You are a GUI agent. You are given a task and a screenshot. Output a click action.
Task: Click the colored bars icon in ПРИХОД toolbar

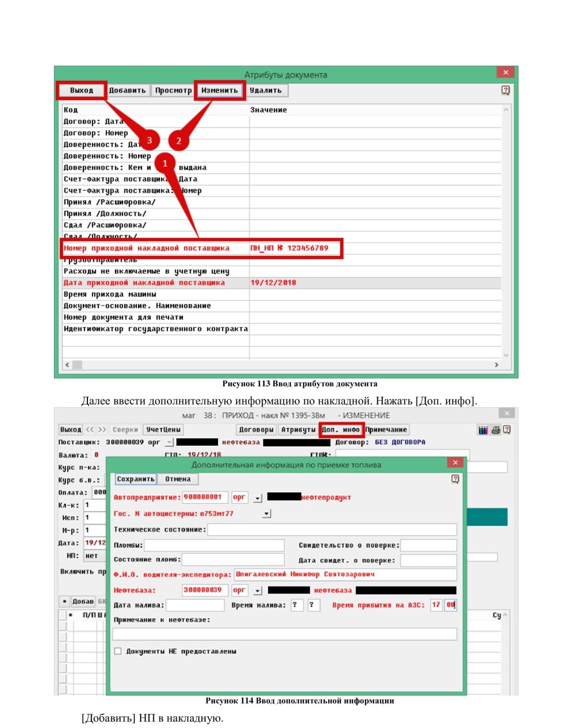483,430
